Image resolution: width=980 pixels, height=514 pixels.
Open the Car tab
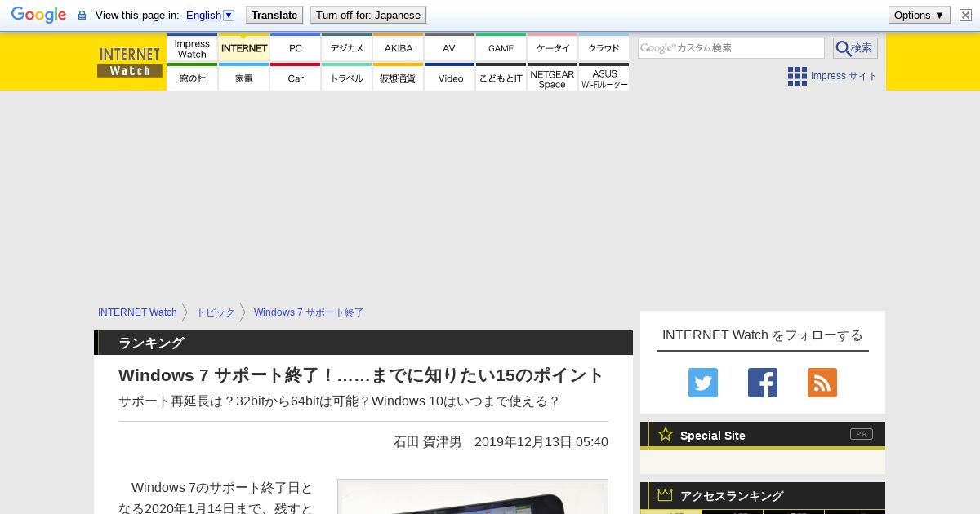[x=295, y=78]
